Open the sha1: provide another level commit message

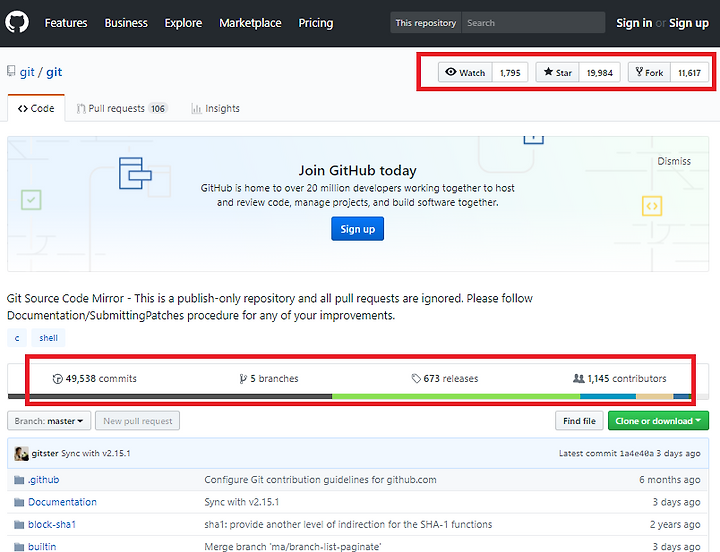348,524
